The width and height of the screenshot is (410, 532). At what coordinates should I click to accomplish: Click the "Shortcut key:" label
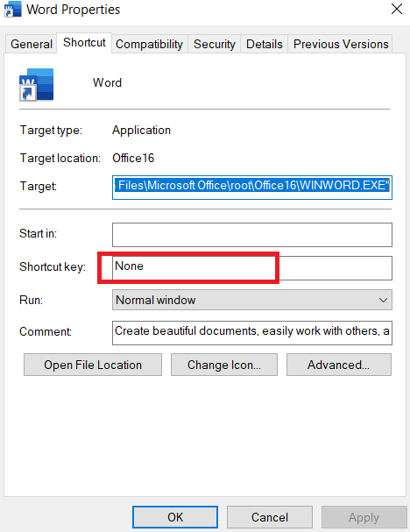[53, 266]
